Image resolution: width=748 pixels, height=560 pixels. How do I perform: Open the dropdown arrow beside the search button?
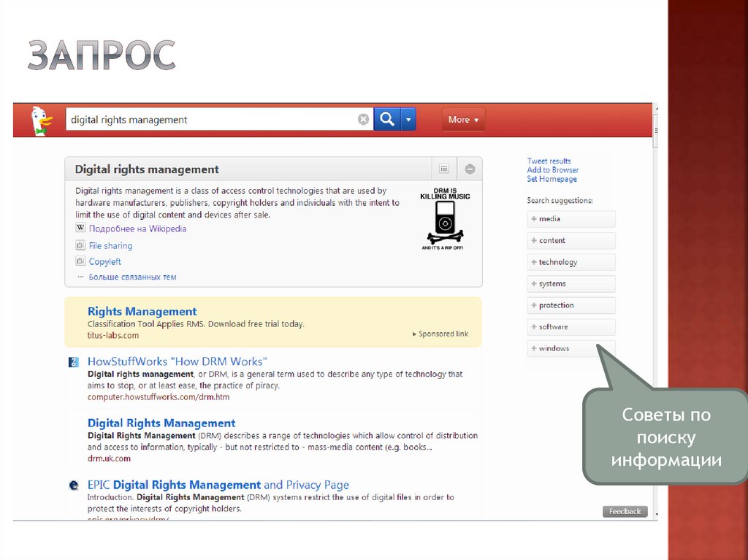click(x=408, y=119)
